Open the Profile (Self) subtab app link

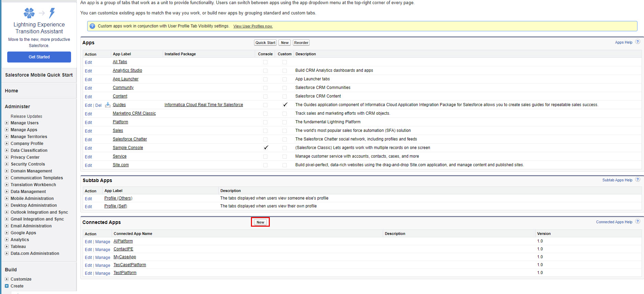coord(116,206)
